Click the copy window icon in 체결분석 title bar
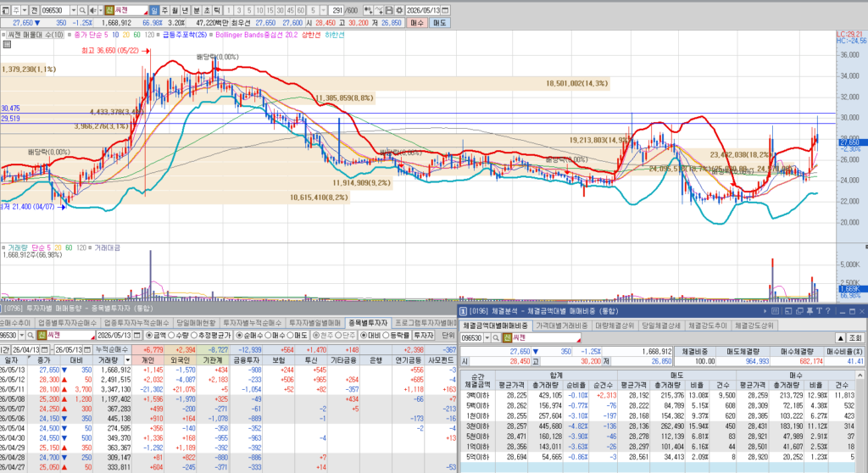The height and width of the screenshot is (473, 868). coord(799,311)
